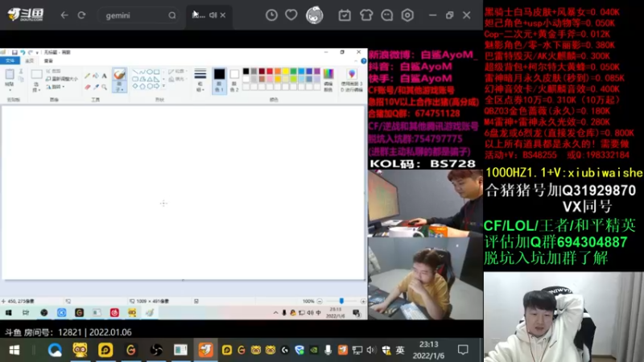Toggle the 英 input language indicator
Image resolution: width=644 pixels, height=362 pixels.
coord(400,350)
